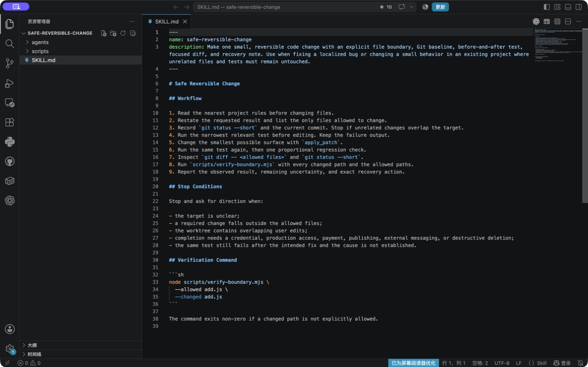The width and height of the screenshot is (588, 367).
Task: Select SKILL.md in the file tree
Action: [80, 60]
